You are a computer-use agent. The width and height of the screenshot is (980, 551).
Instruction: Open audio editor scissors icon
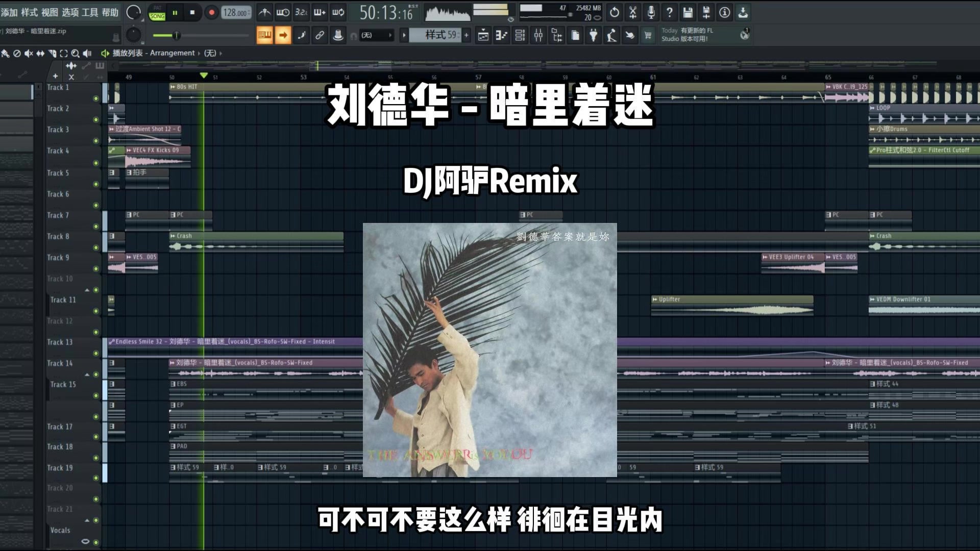point(633,12)
